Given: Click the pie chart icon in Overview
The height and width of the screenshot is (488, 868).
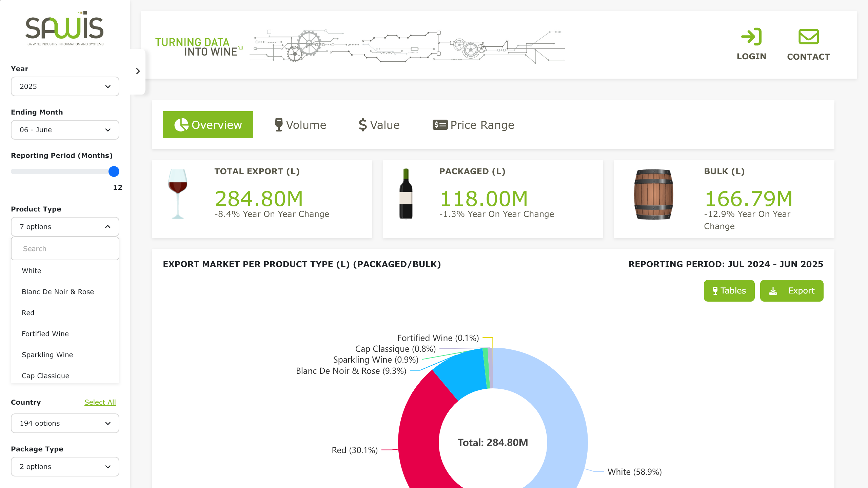Looking at the screenshot, I should 181,125.
